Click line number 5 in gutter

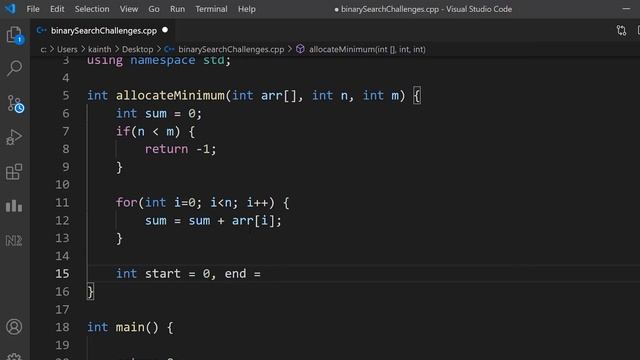pyautogui.click(x=66, y=96)
